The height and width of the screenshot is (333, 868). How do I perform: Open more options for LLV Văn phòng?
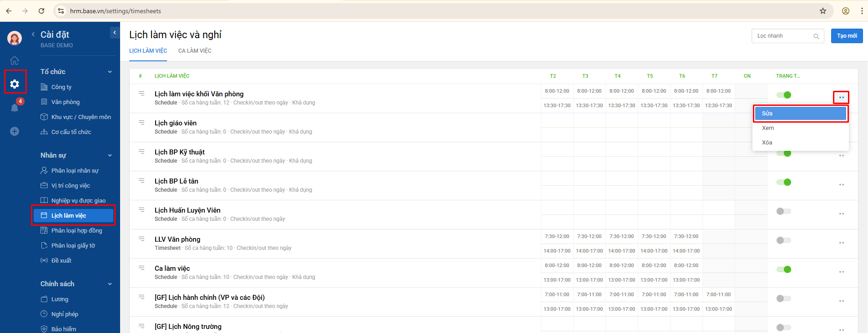(841, 243)
